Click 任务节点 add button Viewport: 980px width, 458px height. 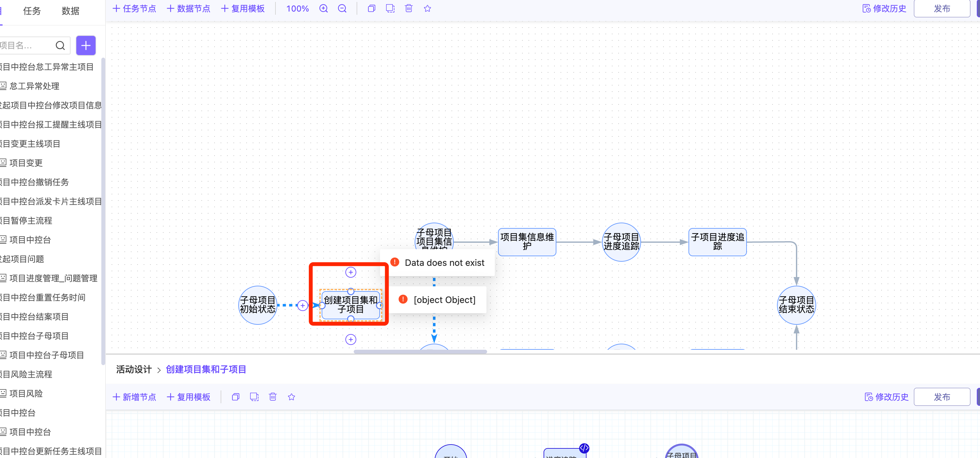click(x=134, y=8)
